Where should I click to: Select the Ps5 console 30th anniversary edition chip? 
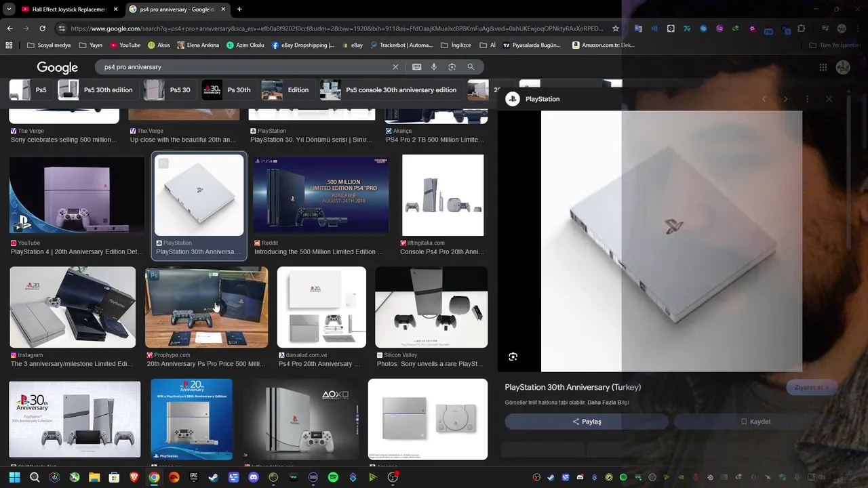tap(391, 90)
